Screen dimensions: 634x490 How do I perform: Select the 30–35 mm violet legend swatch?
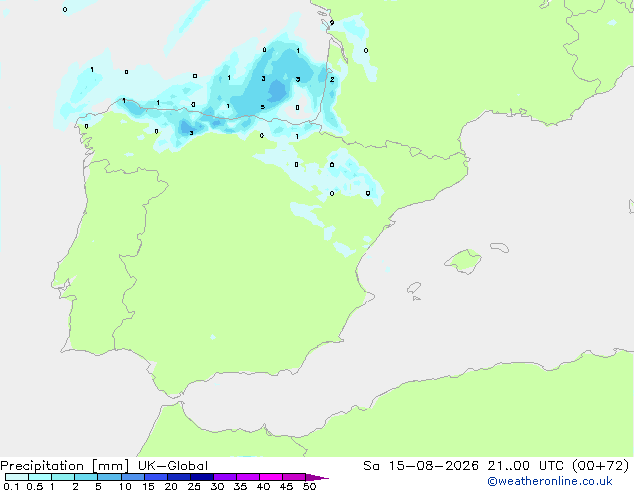tap(224, 477)
